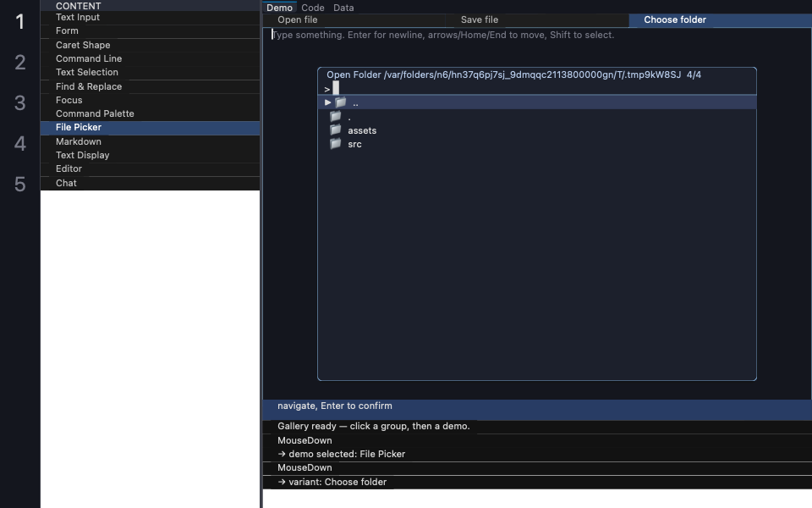Select the Choose folder variant

click(721, 20)
